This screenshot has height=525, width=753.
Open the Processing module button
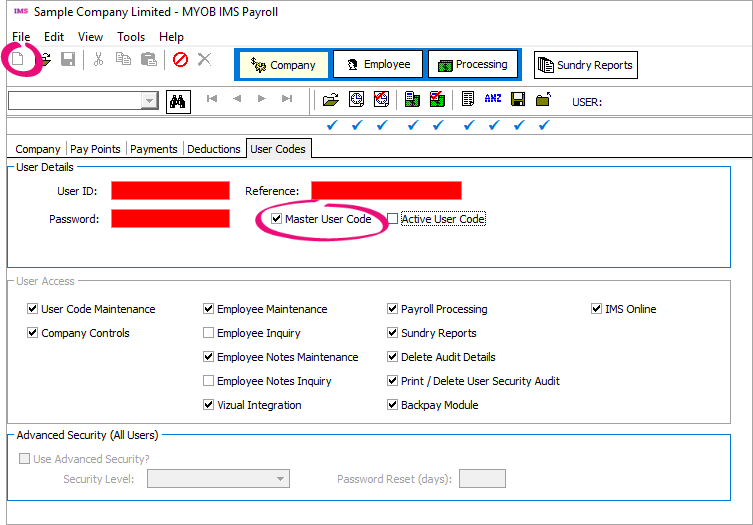(x=472, y=64)
